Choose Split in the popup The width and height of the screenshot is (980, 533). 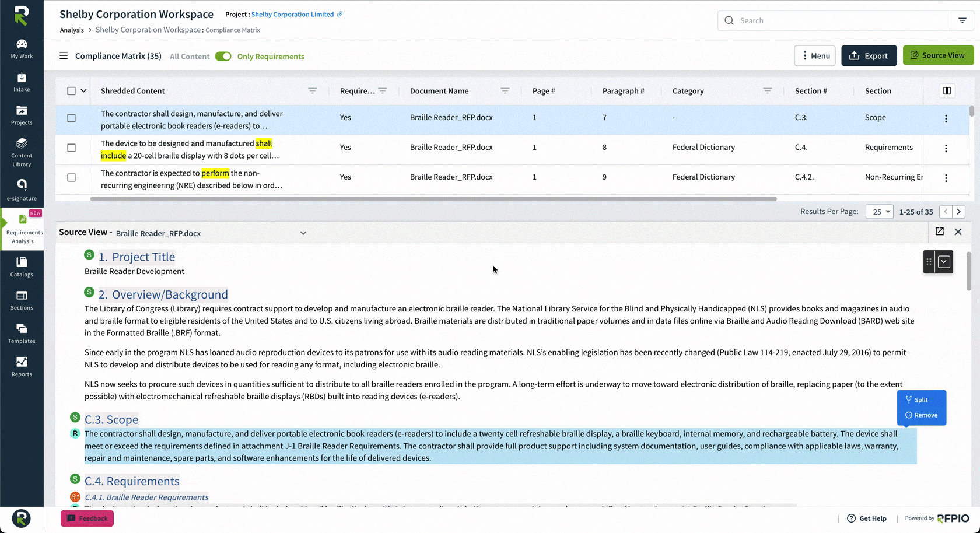916,399
